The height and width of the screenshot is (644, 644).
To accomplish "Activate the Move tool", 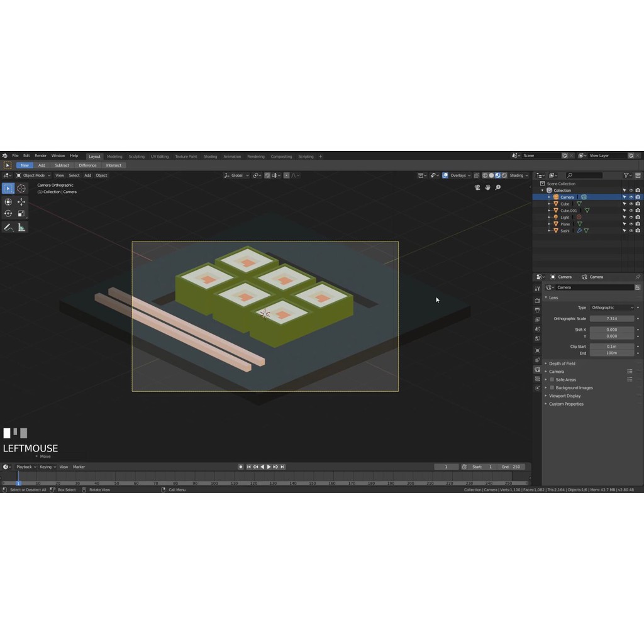I will pyautogui.click(x=21, y=202).
